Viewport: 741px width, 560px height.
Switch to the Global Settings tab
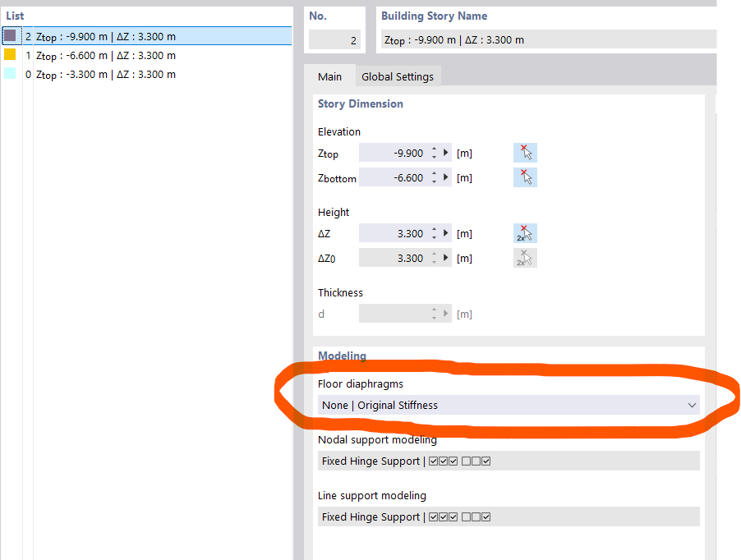pos(398,76)
